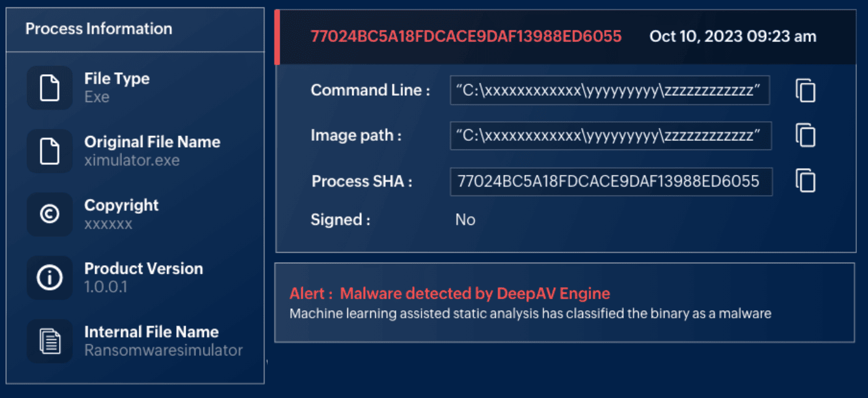Copy the Image path value
The height and width of the screenshot is (398, 868).
[805, 135]
